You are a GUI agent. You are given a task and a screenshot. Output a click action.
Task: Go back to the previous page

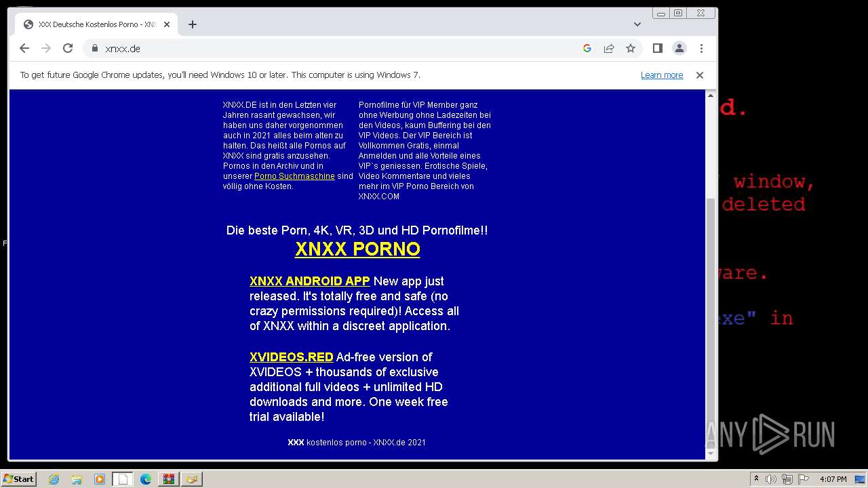pos(24,48)
